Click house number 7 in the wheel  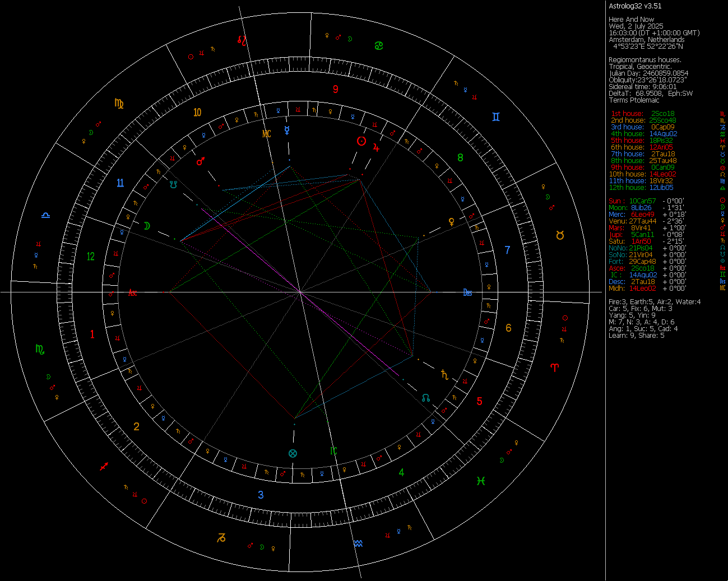tap(508, 250)
